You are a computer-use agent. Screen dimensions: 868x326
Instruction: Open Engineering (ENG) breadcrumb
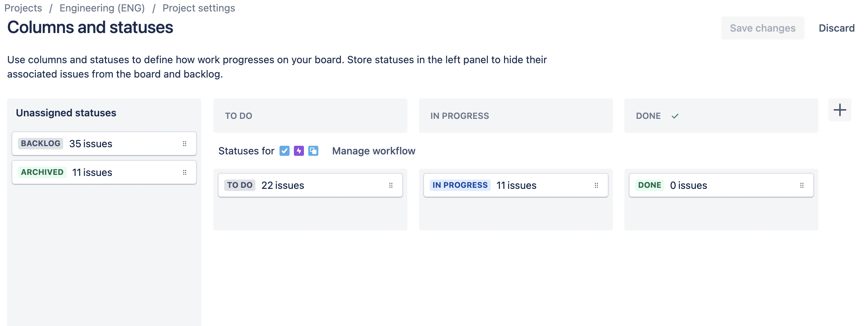point(102,8)
